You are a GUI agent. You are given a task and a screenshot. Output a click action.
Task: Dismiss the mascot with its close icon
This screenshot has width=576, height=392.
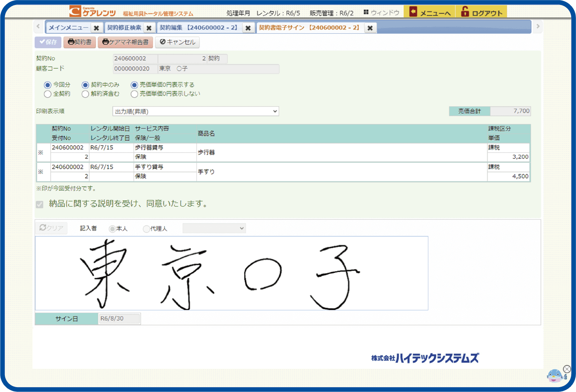click(x=567, y=369)
